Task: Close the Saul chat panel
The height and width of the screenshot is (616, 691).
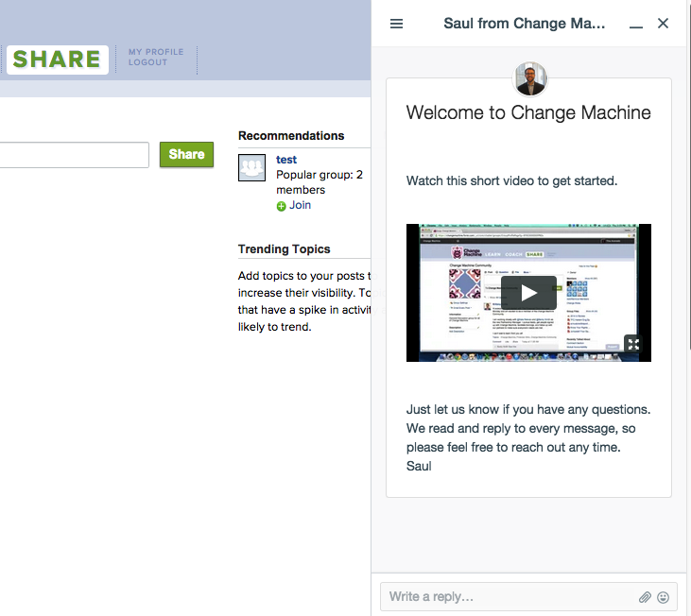Action: point(663,24)
